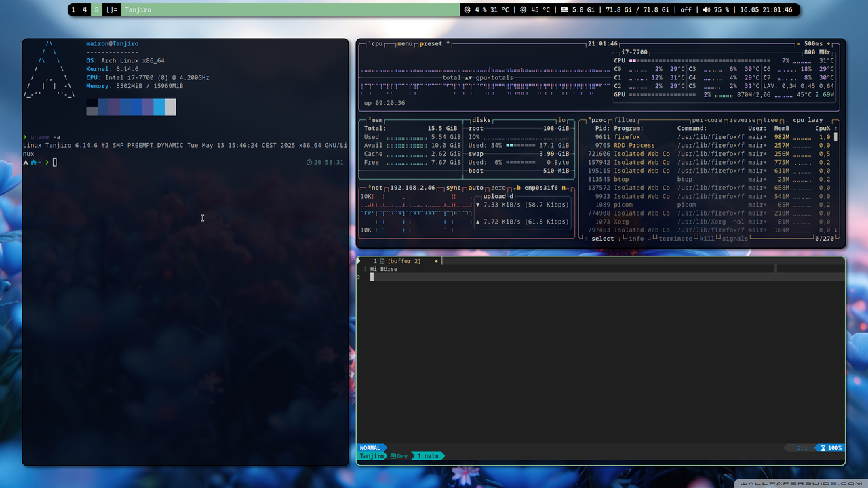This screenshot has width=868, height=488.
Task: Click the Hi Börse line in nvim
Action: 384,269
